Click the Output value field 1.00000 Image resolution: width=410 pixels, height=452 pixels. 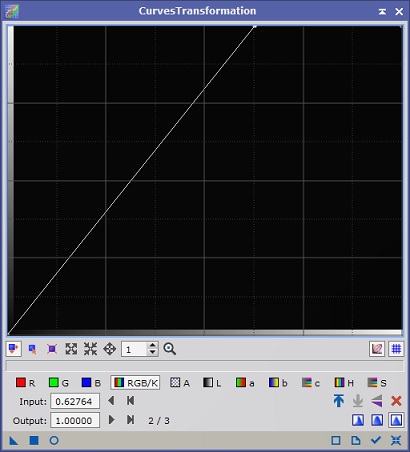coord(75,420)
